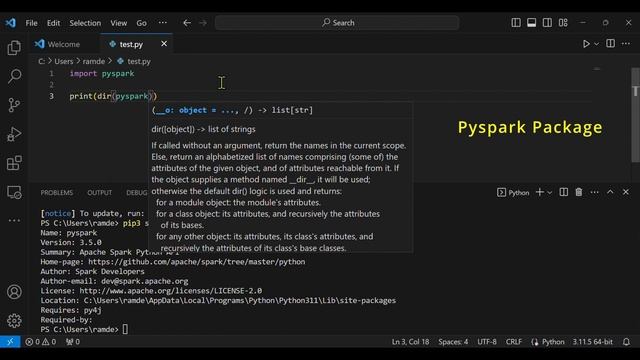Viewport: 640px width, 360px height.
Task: Switch to the PROBLEMS panel tab
Action: coord(57,192)
